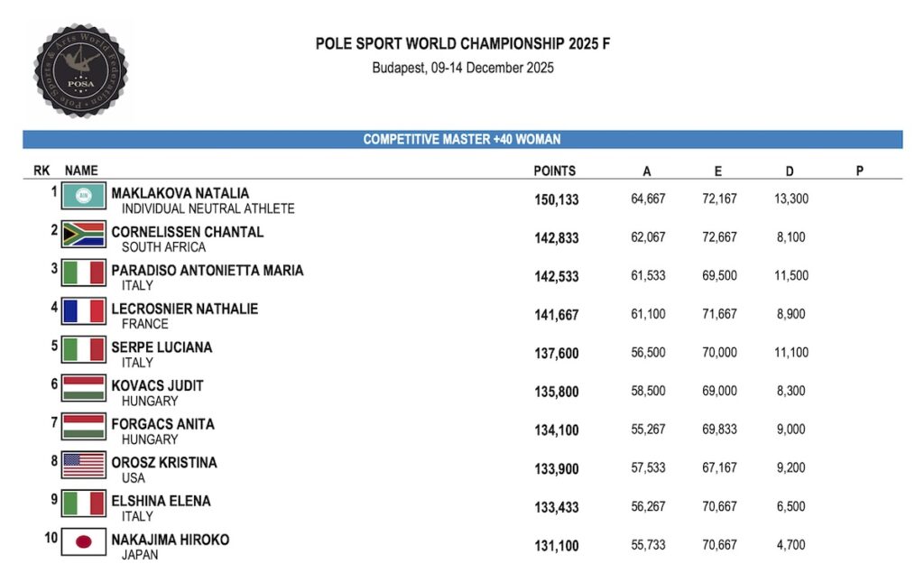Click the Italy flag beside Paradiso Antonietta
This screenshot has height=564, width=924.
click(84, 273)
